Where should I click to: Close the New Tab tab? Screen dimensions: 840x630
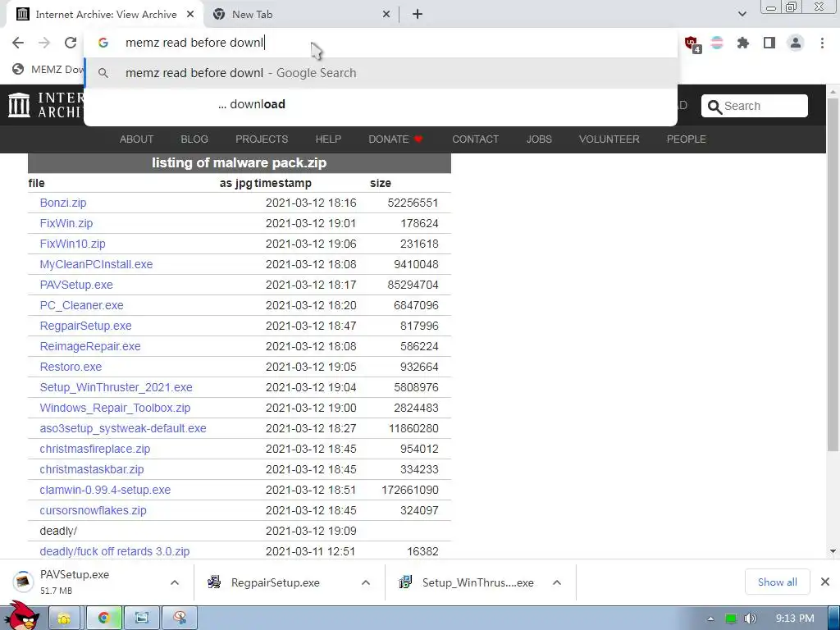[386, 15]
